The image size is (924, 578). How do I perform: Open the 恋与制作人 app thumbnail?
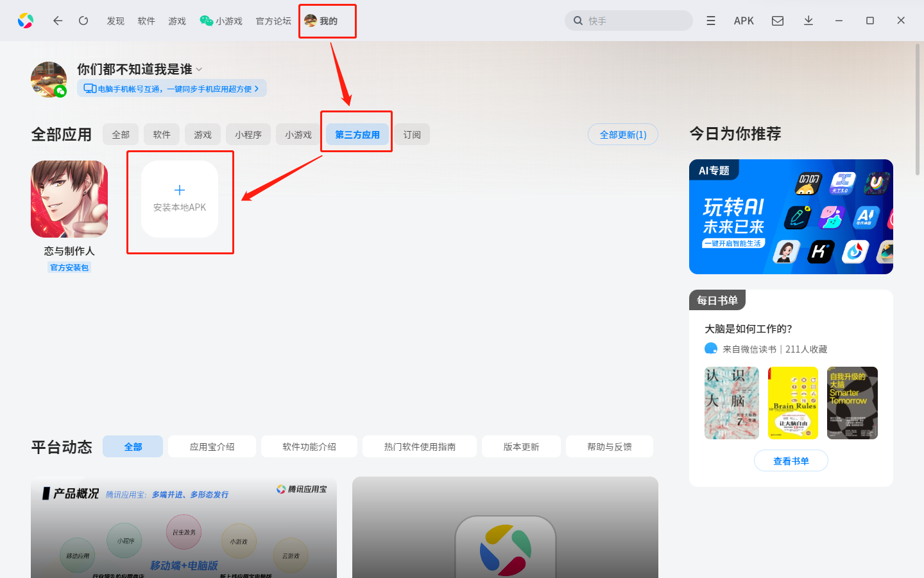coord(69,199)
